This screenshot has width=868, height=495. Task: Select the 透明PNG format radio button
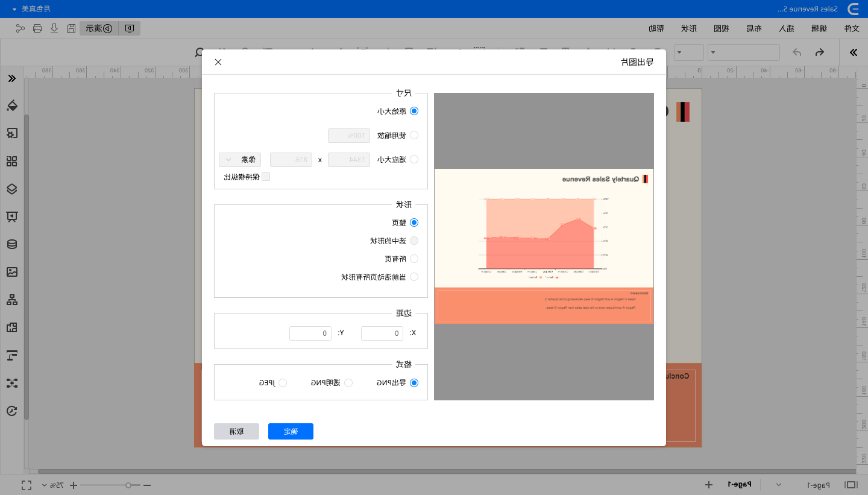point(348,383)
